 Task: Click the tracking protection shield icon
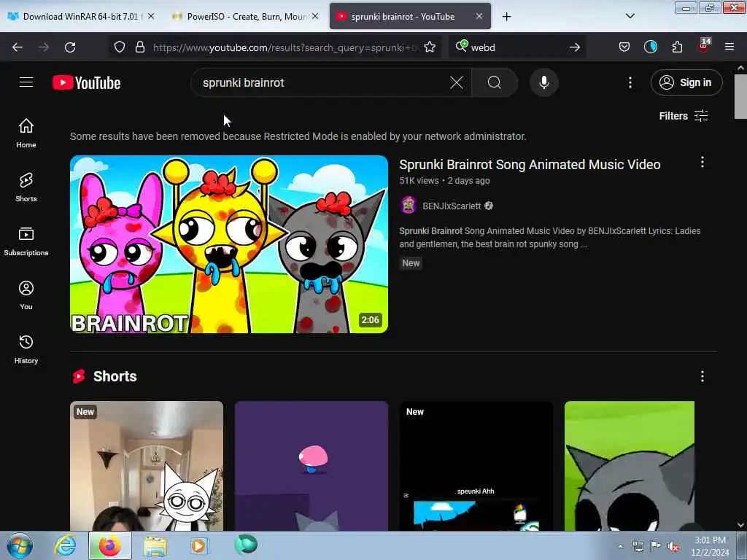pos(120,47)
